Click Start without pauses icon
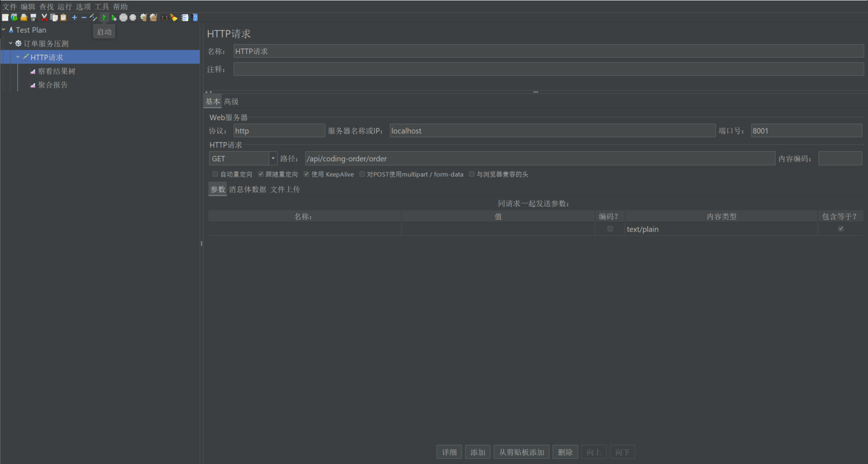Screen dimensions: 868x464 114,18
